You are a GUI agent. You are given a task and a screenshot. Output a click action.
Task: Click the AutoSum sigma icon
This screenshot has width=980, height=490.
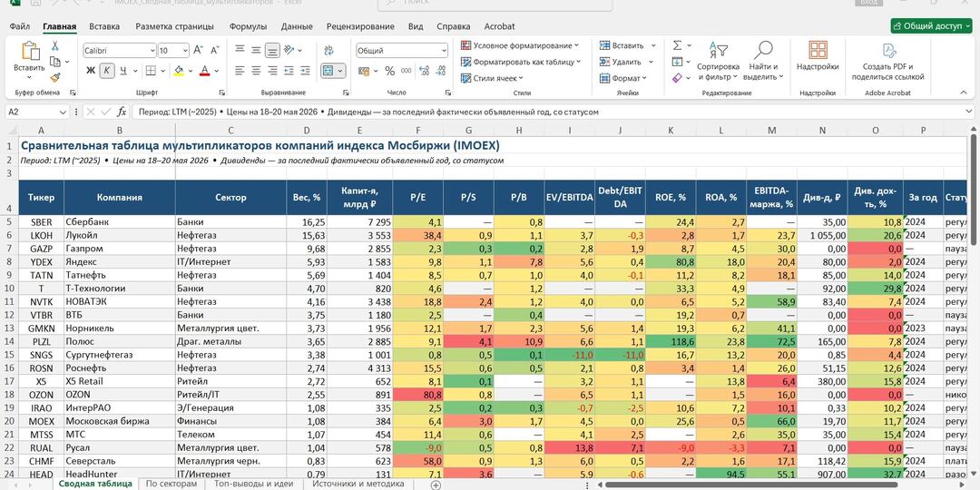click(678, 45)
